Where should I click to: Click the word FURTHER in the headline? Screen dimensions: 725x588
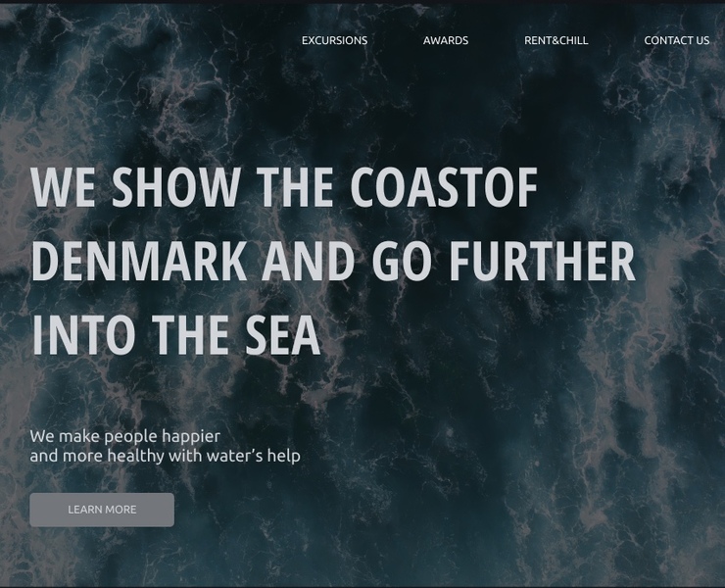tap(543, 261)
